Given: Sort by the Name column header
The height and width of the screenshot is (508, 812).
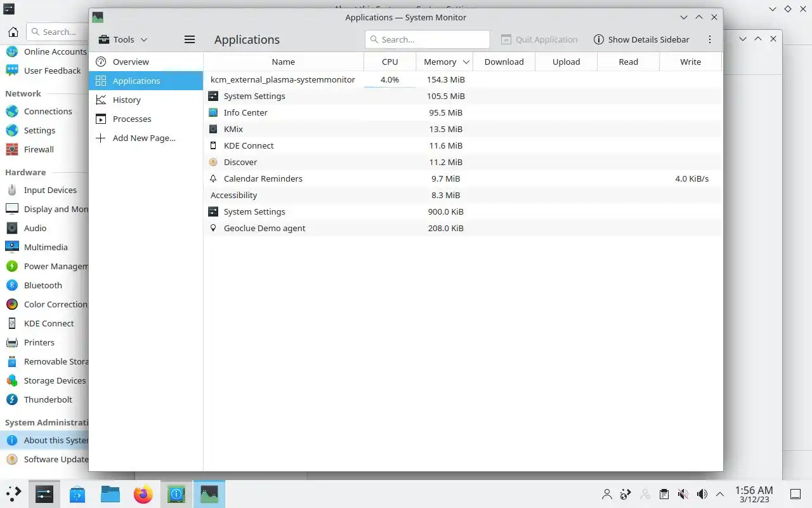Looking at the screenshot, I should (x=284, y=62).
